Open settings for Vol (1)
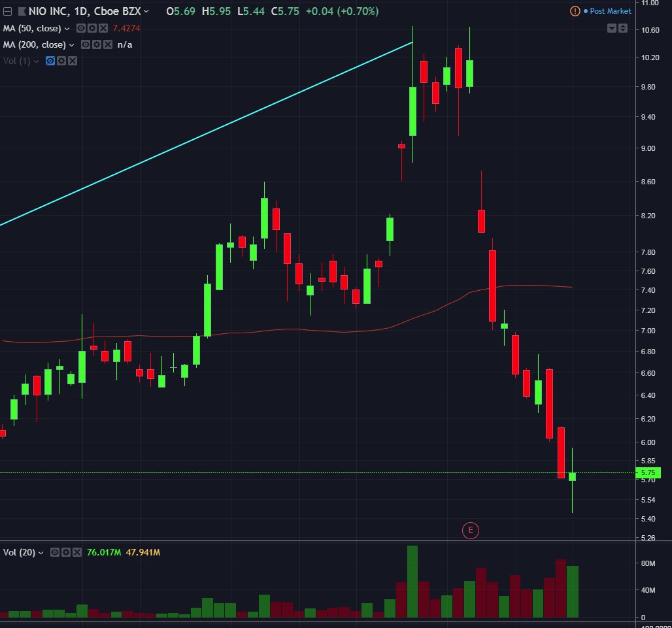 pos(61,61)
